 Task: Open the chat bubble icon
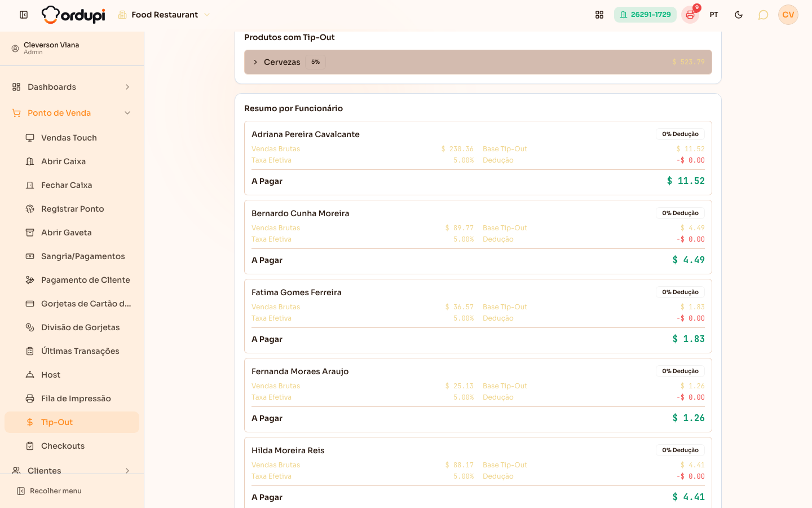point(763,15)
